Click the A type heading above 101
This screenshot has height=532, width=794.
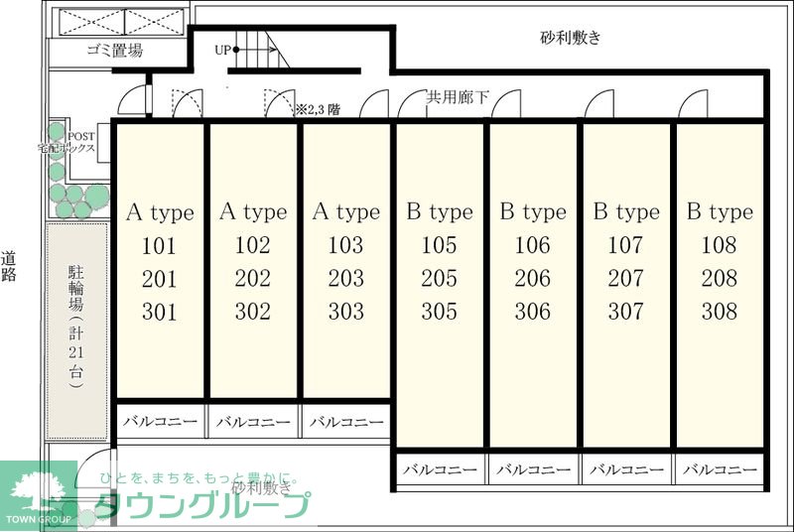(160, 212)
